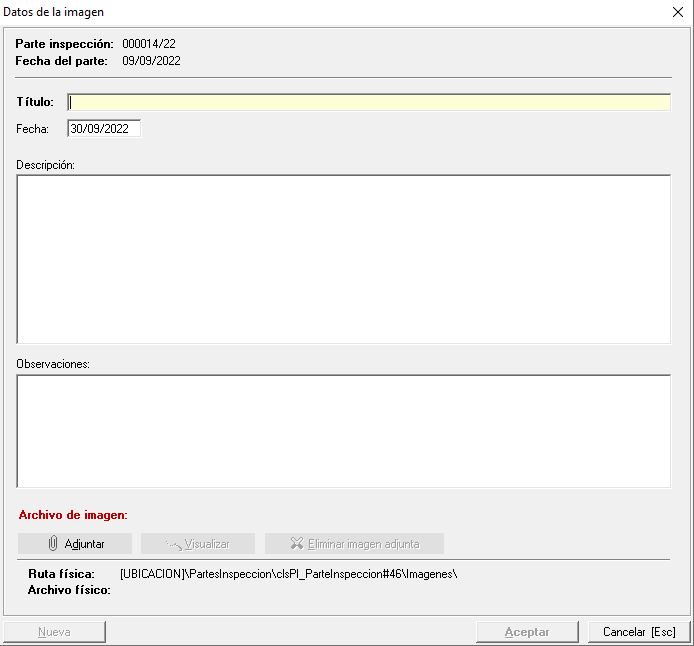Click the icon left of Visualizar
This screenshot has width=694, height=646.
point(173,544)
